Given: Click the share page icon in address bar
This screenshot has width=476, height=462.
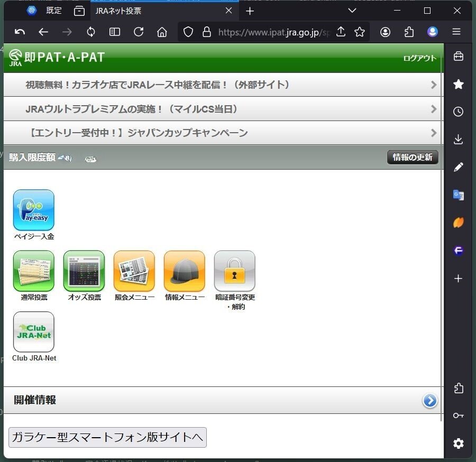Looking at the screenshot, I should point(341,32).
